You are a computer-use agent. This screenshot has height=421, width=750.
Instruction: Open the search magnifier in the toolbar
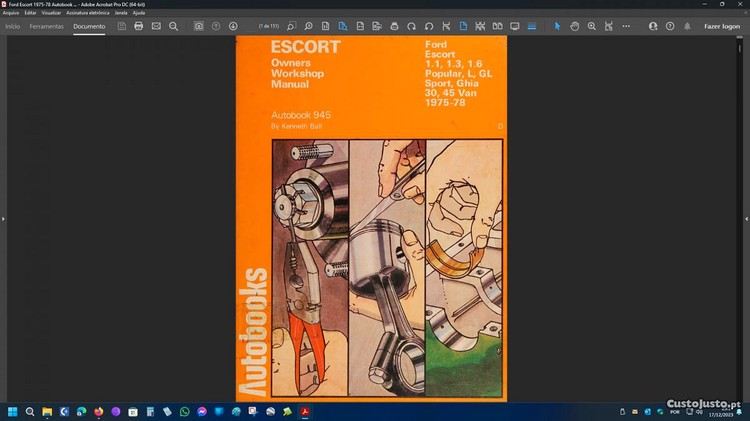pos(173,26)
